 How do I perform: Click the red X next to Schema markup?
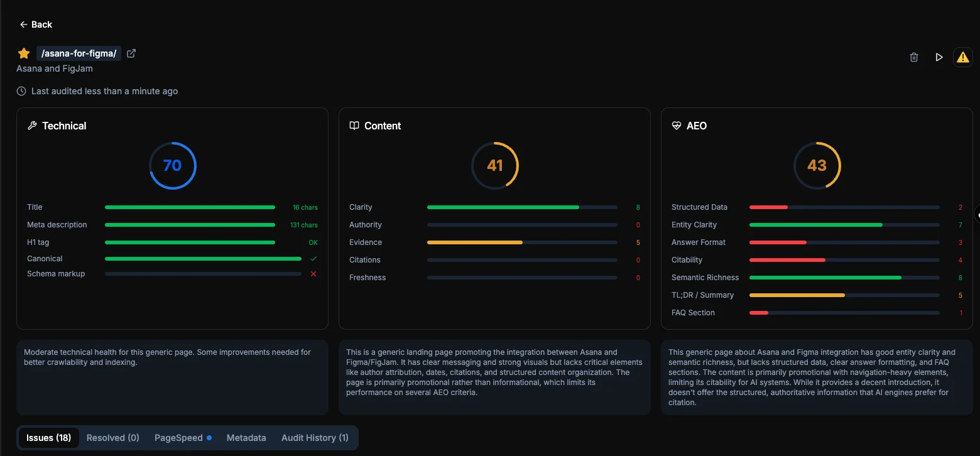coord(313,274)
